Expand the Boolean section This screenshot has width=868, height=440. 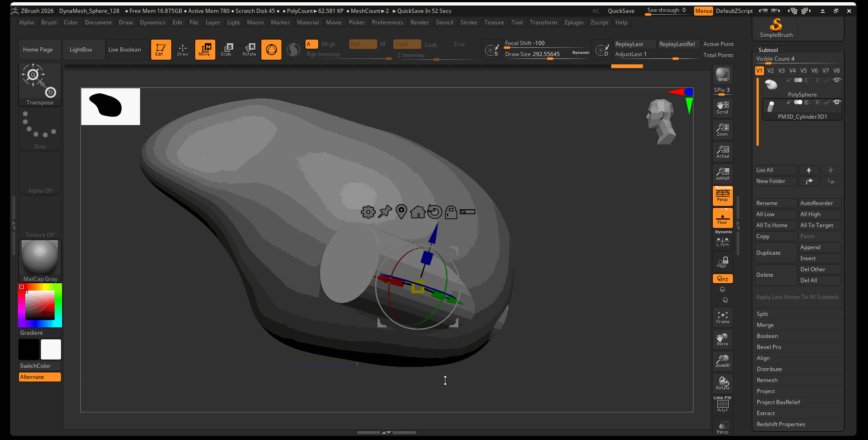coord(767,336)
